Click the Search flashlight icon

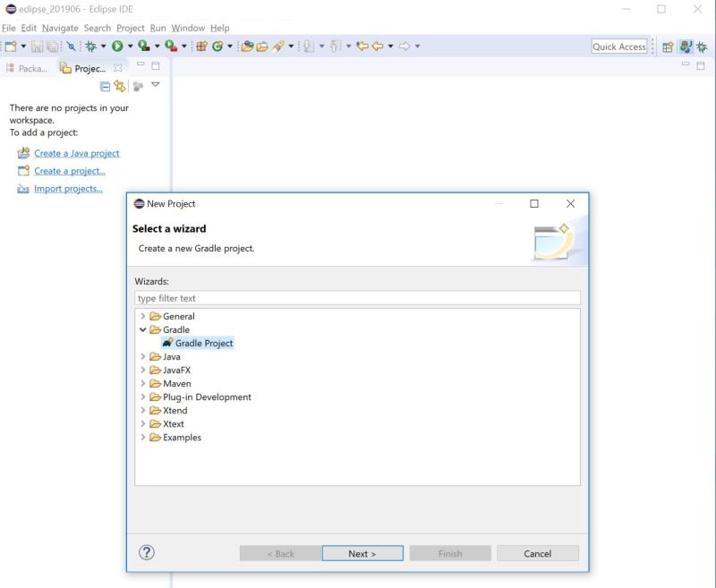277,47
